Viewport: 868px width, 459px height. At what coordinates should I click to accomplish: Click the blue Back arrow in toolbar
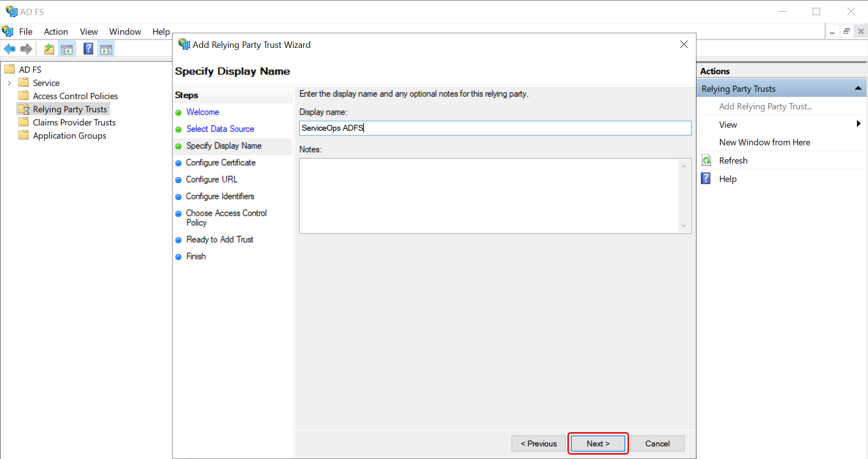click(9, 49)
